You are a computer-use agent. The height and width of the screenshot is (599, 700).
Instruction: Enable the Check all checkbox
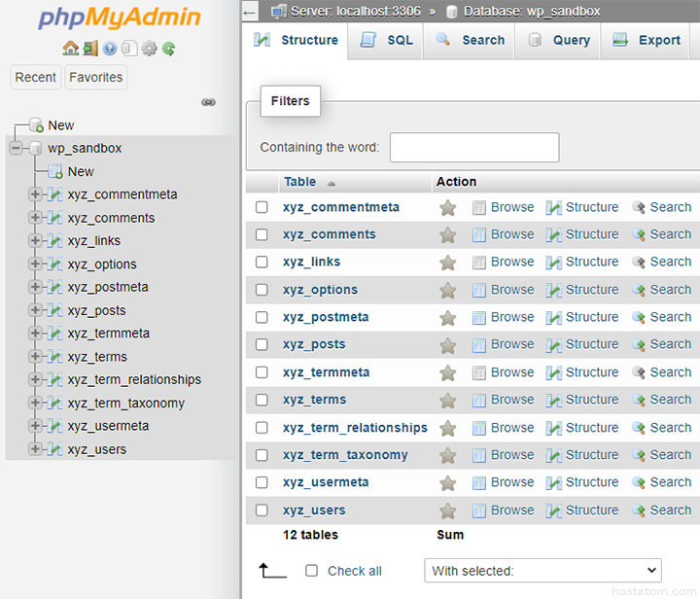coord(312,571)
